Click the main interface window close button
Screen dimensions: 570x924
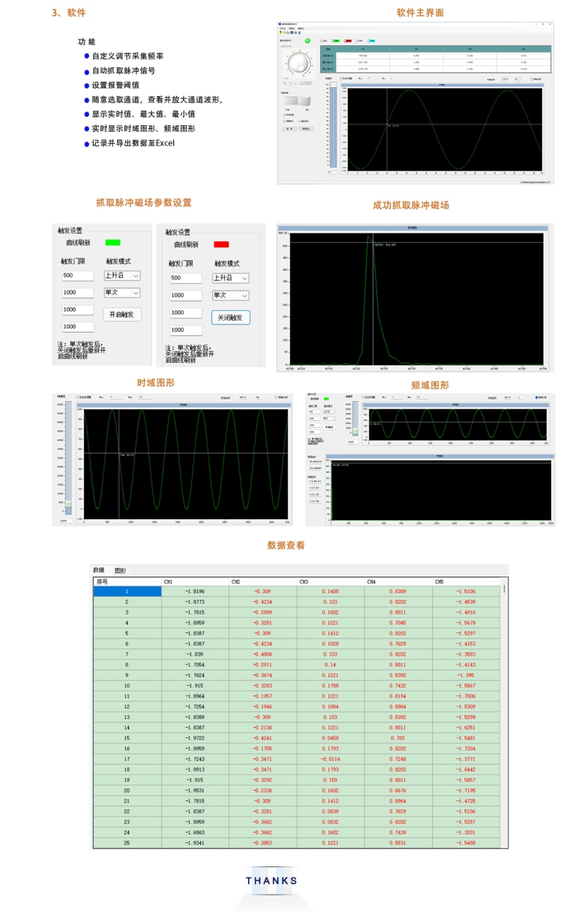[550, 24]
